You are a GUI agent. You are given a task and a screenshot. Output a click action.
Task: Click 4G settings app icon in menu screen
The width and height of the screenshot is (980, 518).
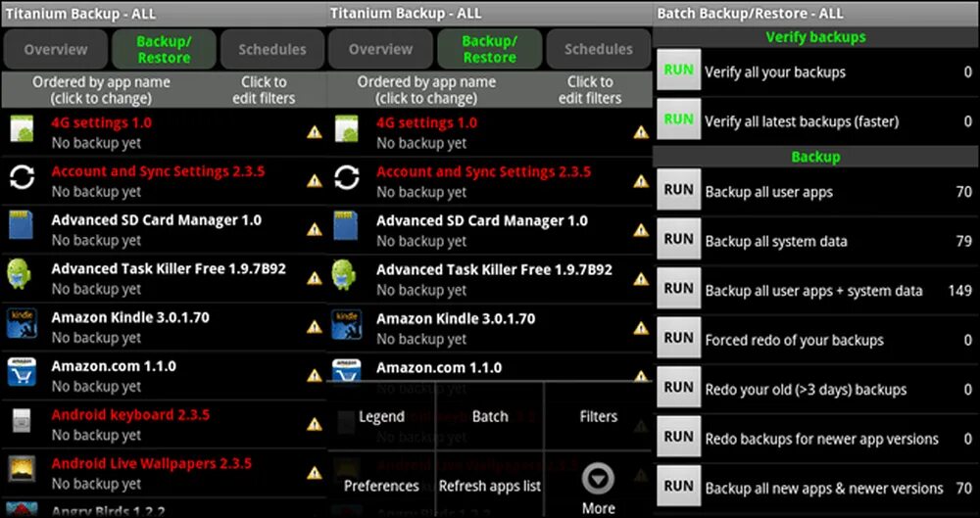pyautogui.click(x=347, y=128)
